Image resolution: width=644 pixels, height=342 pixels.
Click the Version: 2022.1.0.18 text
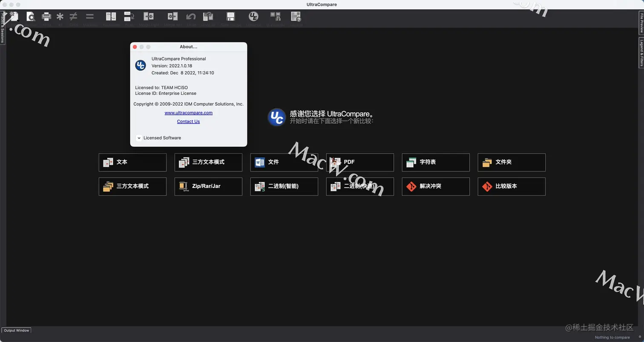(172, 66)
